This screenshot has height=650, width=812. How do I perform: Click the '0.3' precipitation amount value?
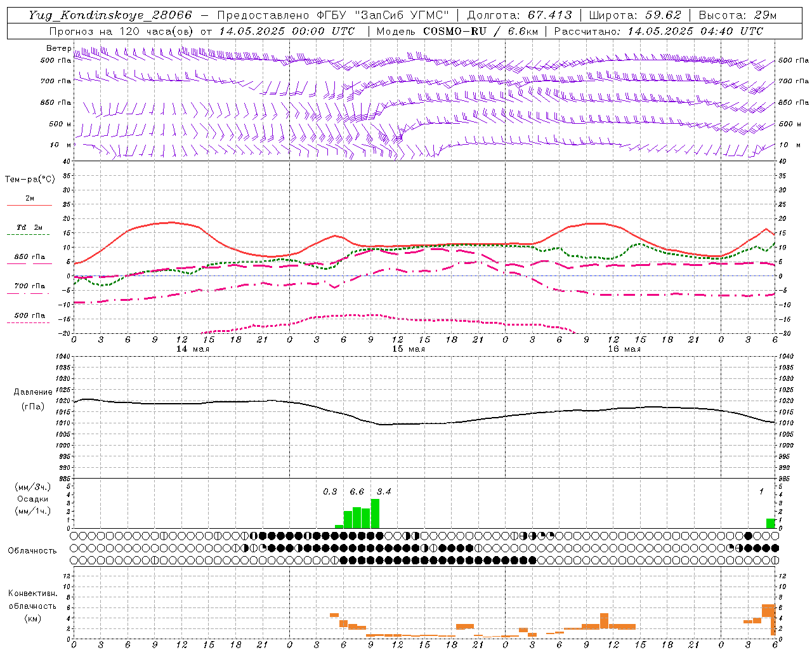coord(330,491)
